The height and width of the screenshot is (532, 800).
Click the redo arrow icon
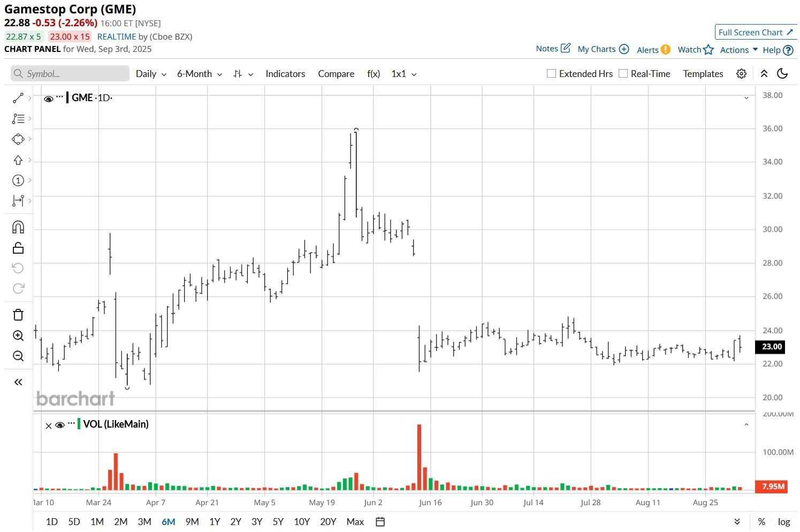(x=18, y=288)
